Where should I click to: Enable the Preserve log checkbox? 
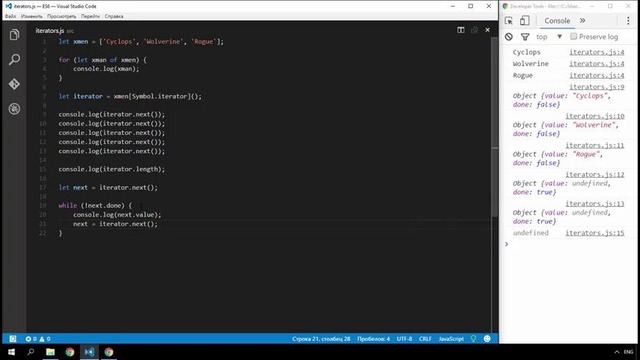573,36
